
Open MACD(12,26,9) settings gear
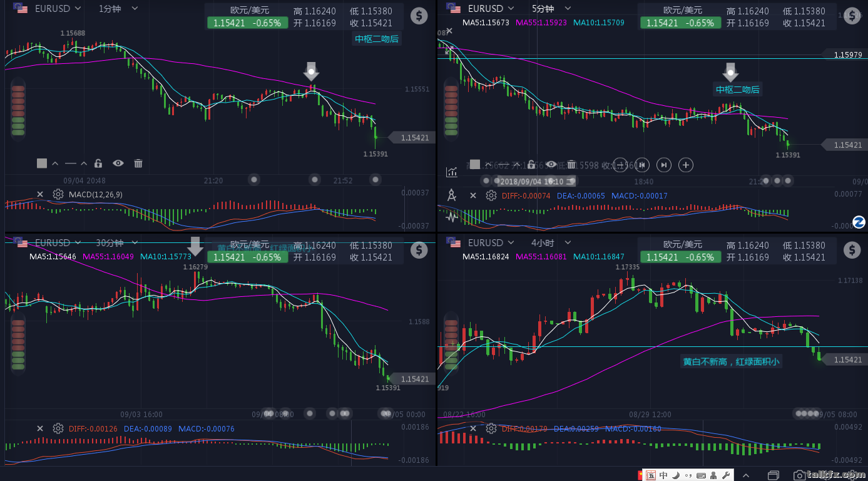pyautogui.click(x=58, y=195)
